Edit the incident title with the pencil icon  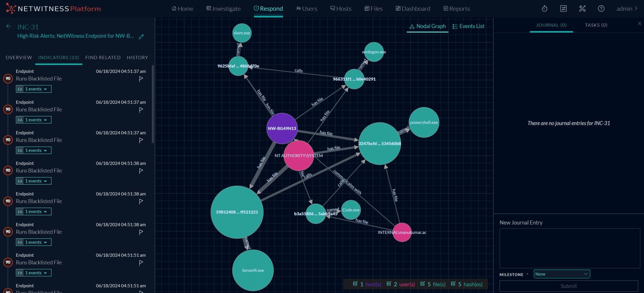[x=141, y=36]
